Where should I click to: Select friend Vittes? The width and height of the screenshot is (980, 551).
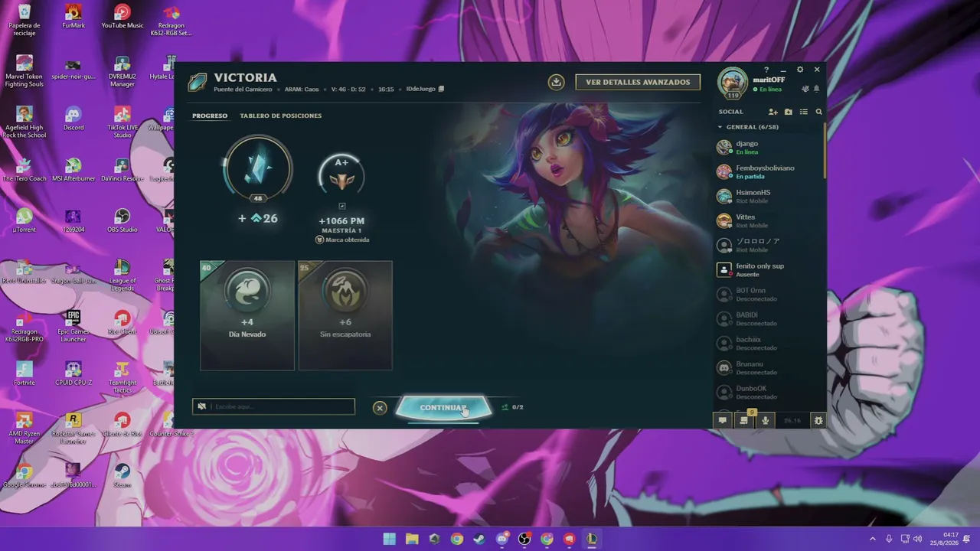(x=769, y=220)
